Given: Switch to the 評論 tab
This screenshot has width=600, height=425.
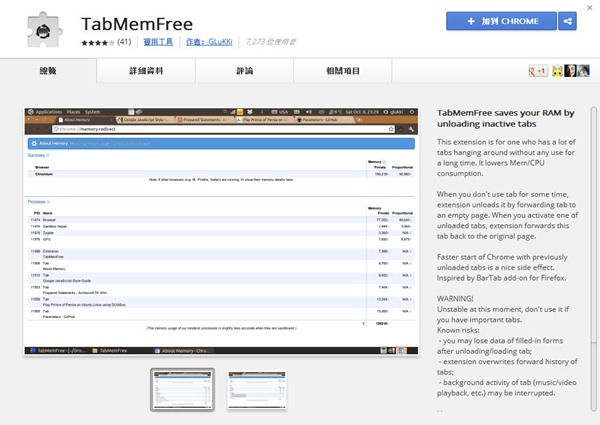Looking at the screenshot, I should point(245,71).
